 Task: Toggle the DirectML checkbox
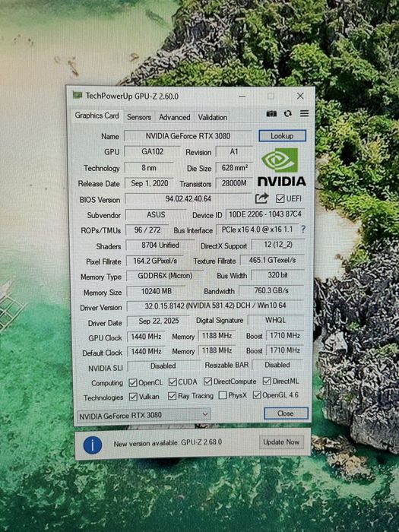click(267, 381)
